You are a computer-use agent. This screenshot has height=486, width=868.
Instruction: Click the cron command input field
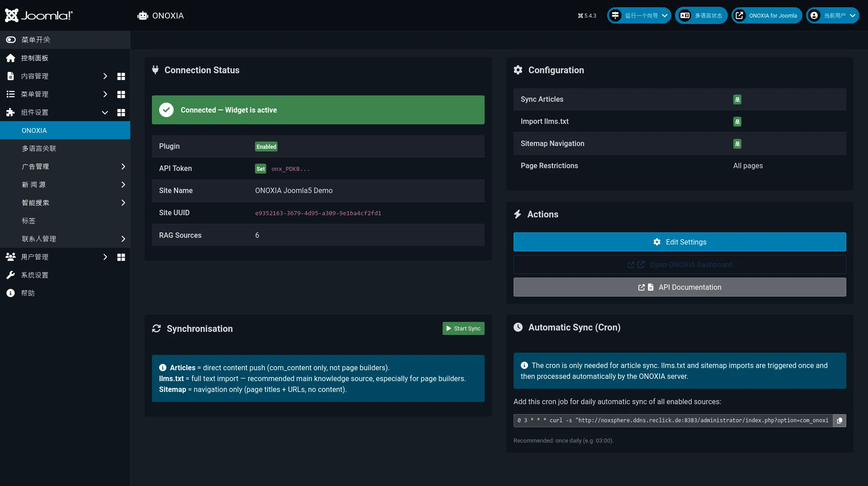click(673, 420)
